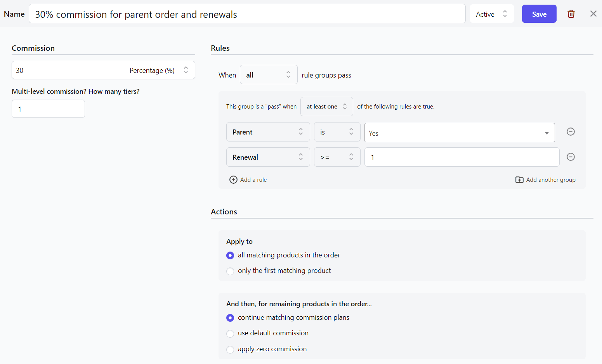602x364 pixels.
Task: Select 'use default commission' option
Action: point(230,333)
